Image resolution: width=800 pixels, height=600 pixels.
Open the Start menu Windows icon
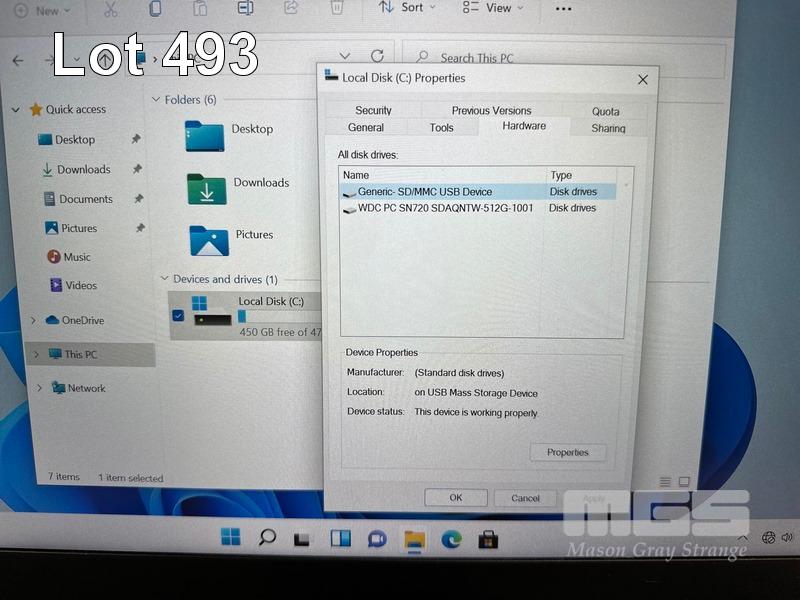tap(231, 538)
